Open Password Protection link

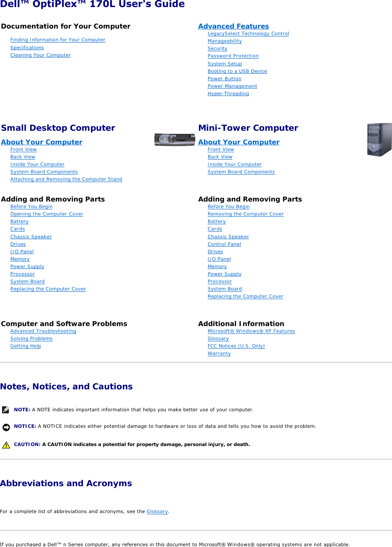coord(233,56)
